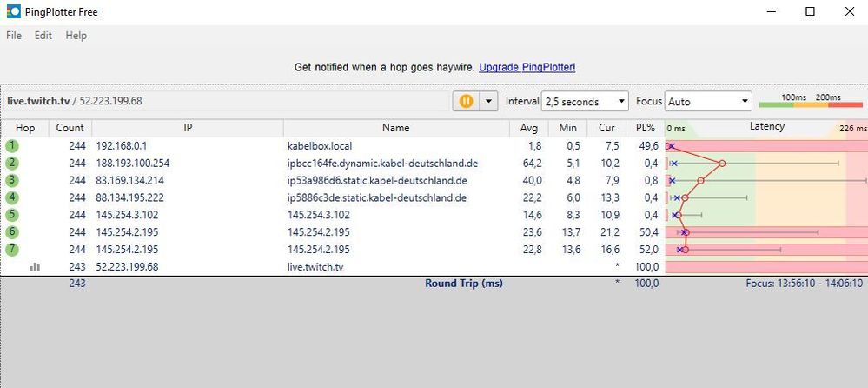Select hop 5 green number icon
868x388 pixels.
tap(12, 215)
